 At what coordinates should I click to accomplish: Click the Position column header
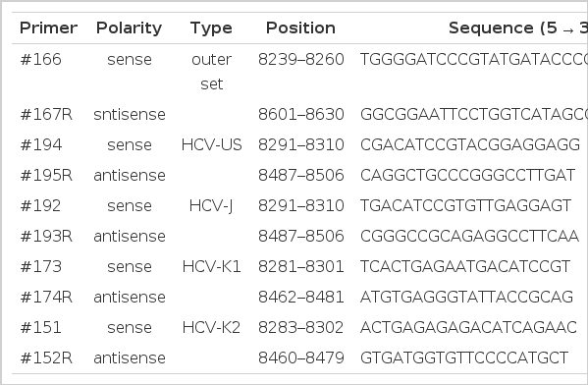click(x=300, y=28)
